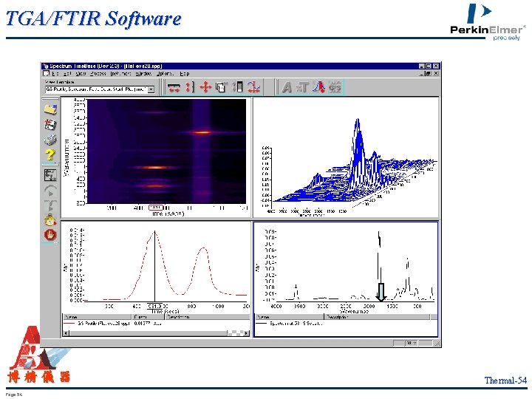Screen dimensions: 532x399
Task: Open the Process menu
Action: point(98,73)
